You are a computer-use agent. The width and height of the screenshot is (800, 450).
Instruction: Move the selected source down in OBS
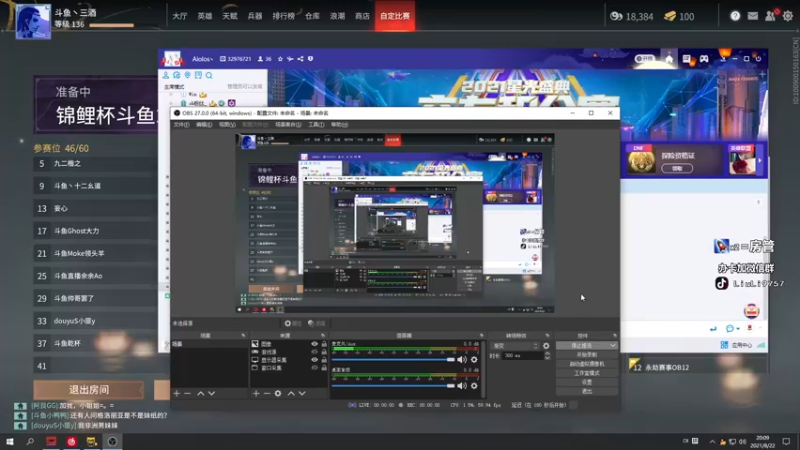[302, 393]
